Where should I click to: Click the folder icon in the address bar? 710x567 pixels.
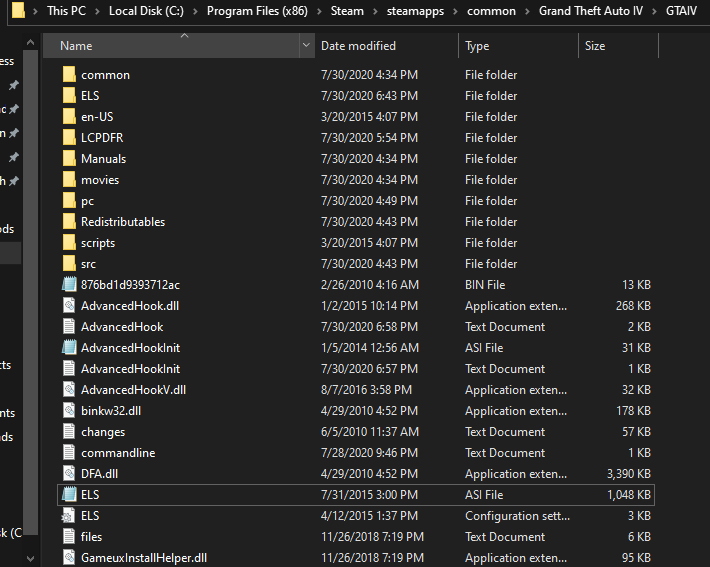point(18,10)
